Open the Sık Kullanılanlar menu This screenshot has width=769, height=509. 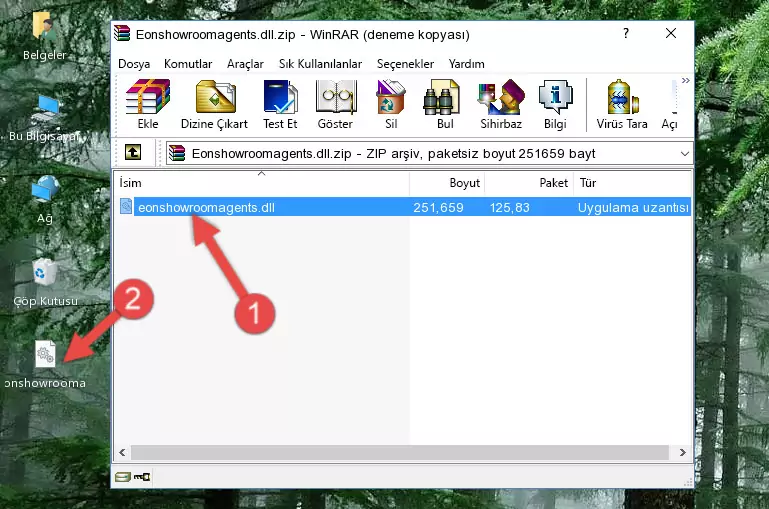320,64
